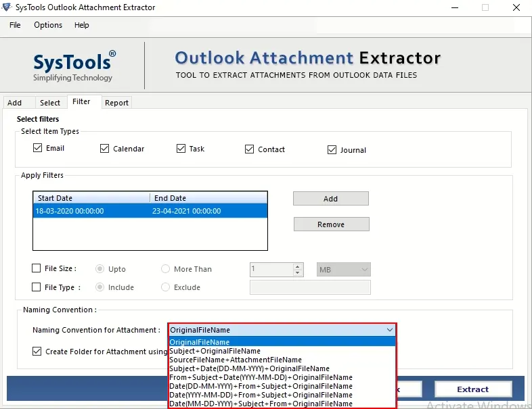The image size is (532, 409).
Task: Increase file size with up spinner arrow
Action: 298,266
